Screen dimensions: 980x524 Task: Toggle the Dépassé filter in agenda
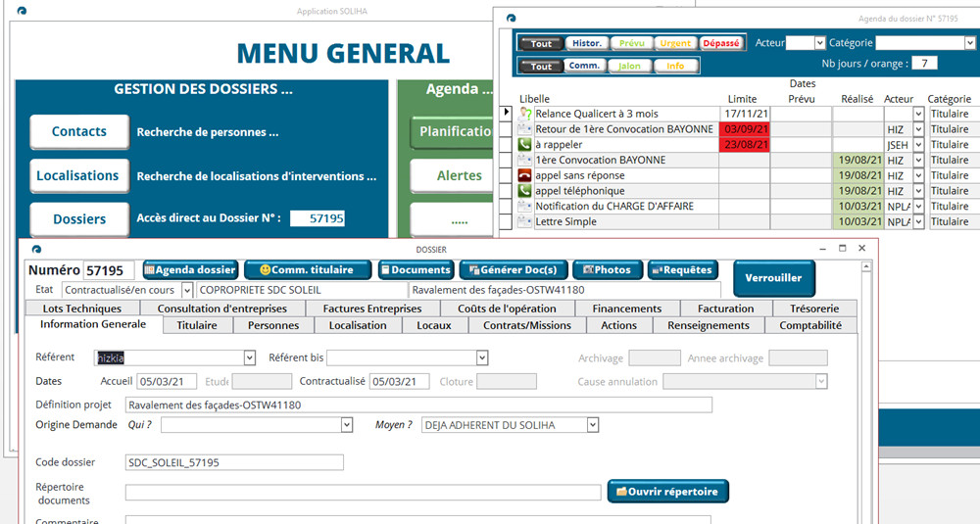pyautogui.click(x=720, y=43)
